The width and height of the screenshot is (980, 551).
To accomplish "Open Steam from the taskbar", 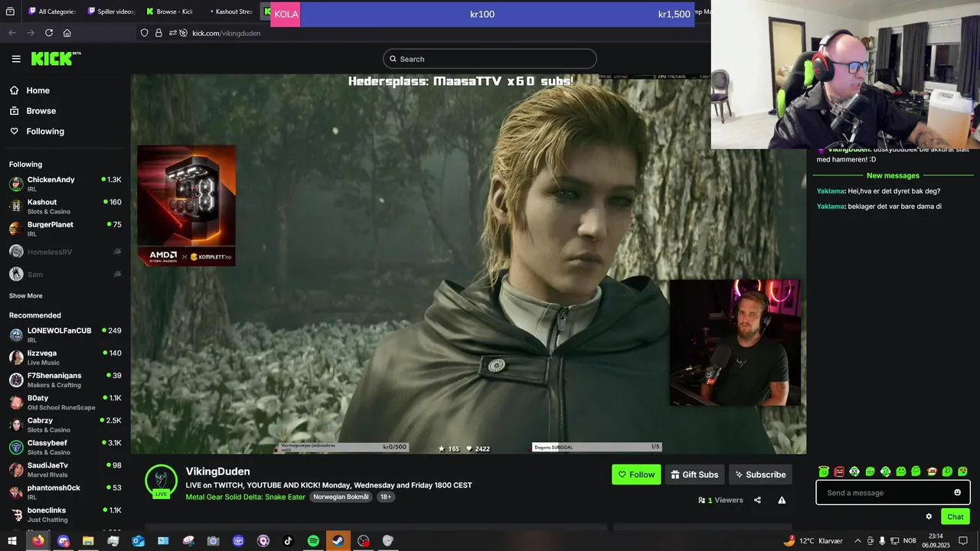I will point(338,540).
